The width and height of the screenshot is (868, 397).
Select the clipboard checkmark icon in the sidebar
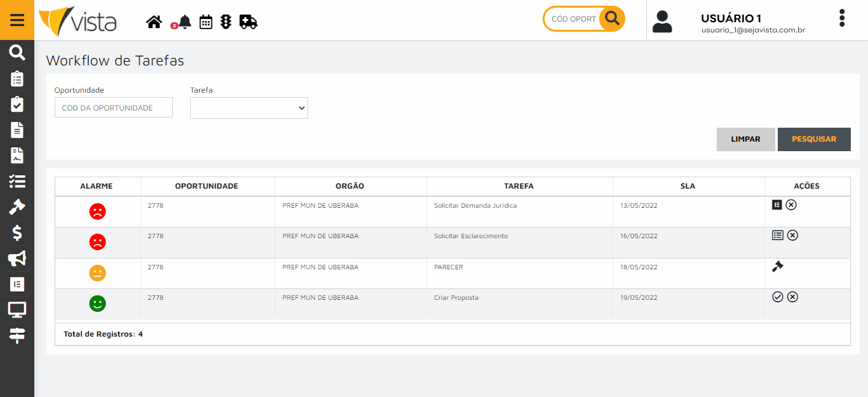(17, 104)
